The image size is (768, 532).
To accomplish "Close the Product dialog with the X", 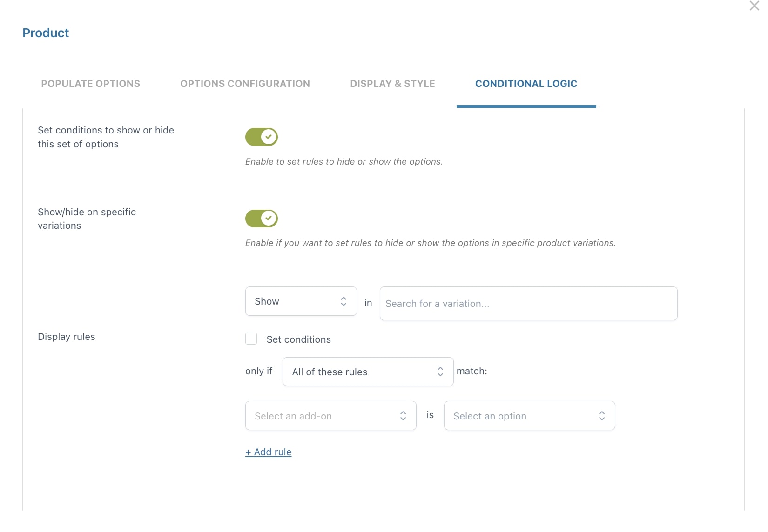I will [x=754, y=6].
